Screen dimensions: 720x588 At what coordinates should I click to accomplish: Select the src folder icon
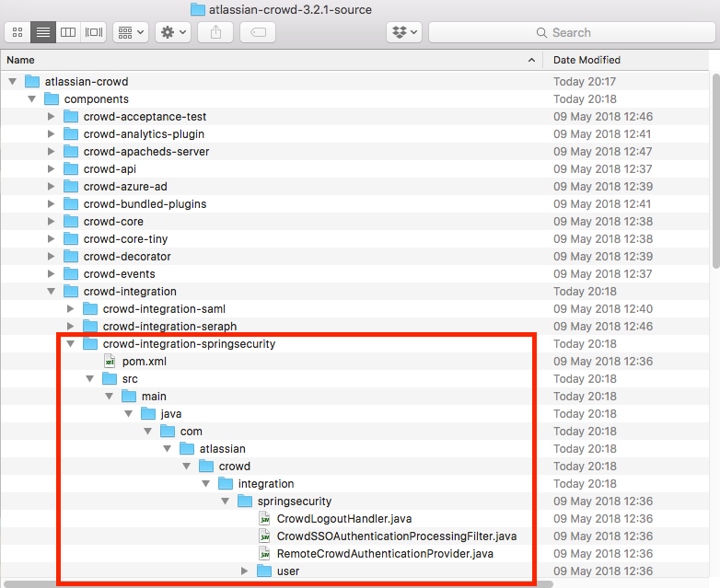[110, 379]
